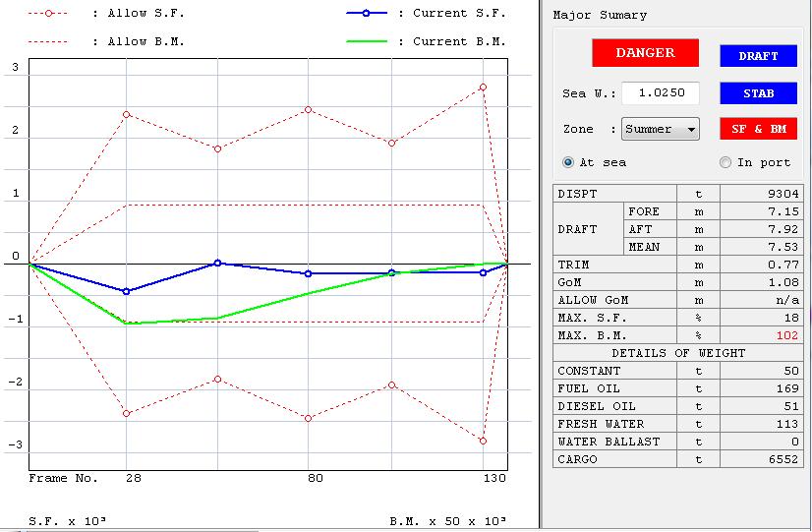Screen dimensions: 812x532
Task: Open the DRAFT view button
Action: pyautogui.click(x=758, y=56)
